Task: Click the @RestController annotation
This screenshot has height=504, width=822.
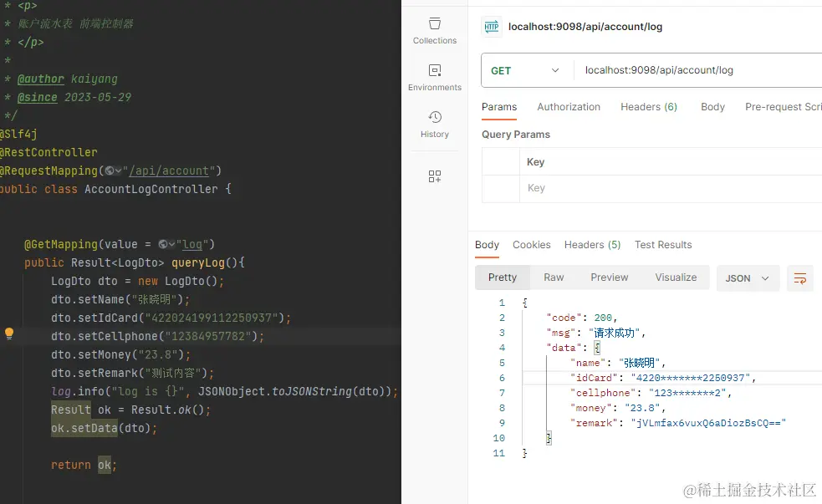Action: point(49,152)
